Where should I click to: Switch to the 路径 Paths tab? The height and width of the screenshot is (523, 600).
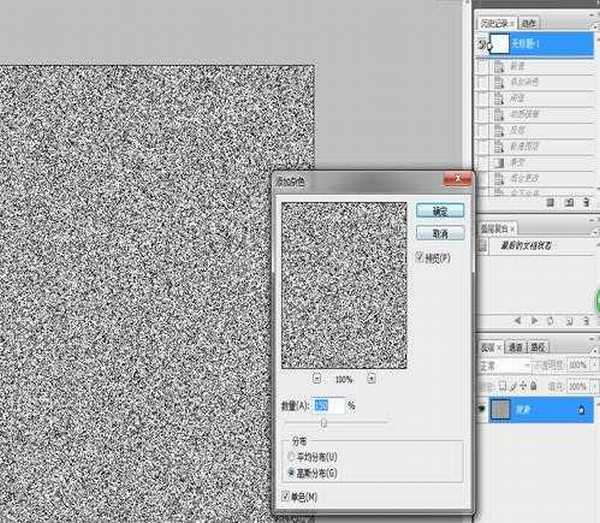click(x=538, y=347)
